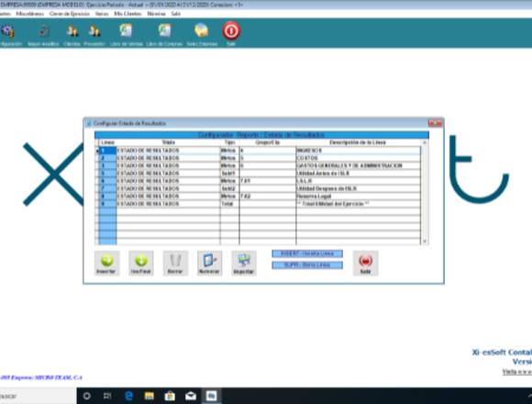Open Microsoft Store from the taskbar

[x=170, y=396]
